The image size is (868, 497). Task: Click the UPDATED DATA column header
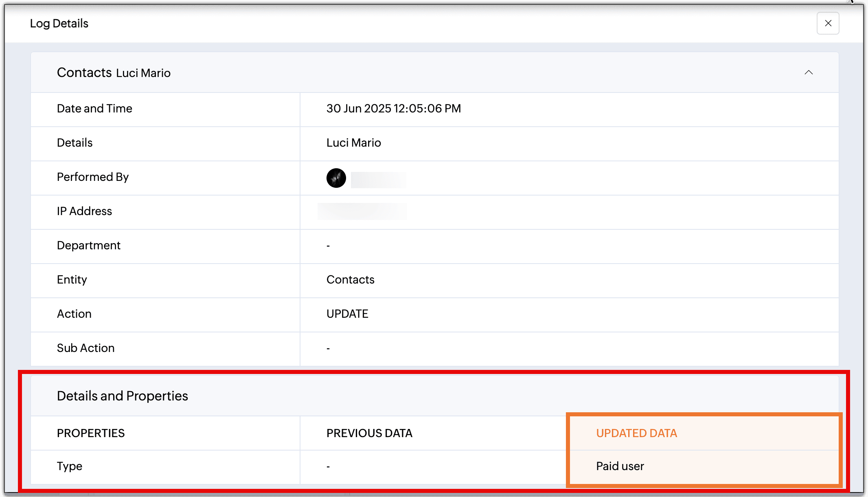click(x=636, y=433)
